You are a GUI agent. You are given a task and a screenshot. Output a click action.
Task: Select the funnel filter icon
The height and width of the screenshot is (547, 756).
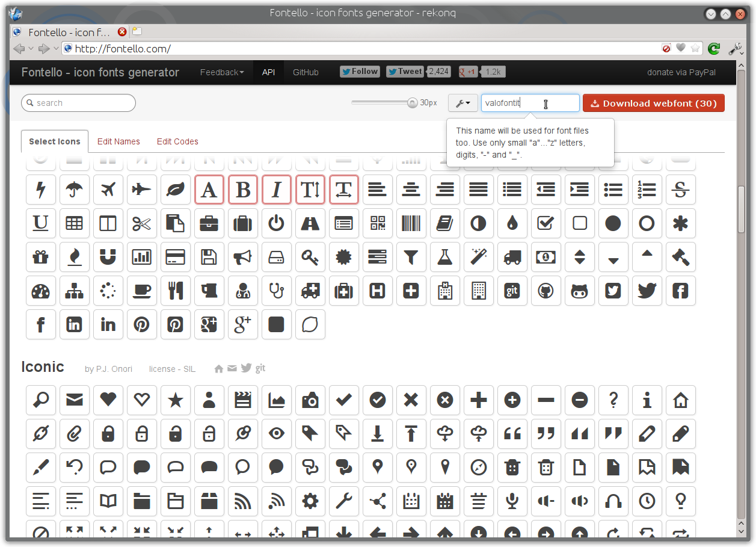point(411,257)
